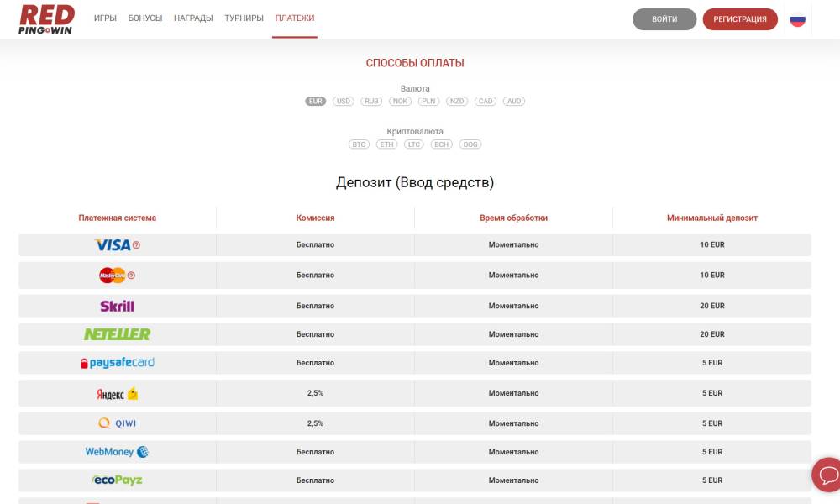Select the USD currency option
The width and height of the screenshot is (840, 504).
(x=344, y=102)
